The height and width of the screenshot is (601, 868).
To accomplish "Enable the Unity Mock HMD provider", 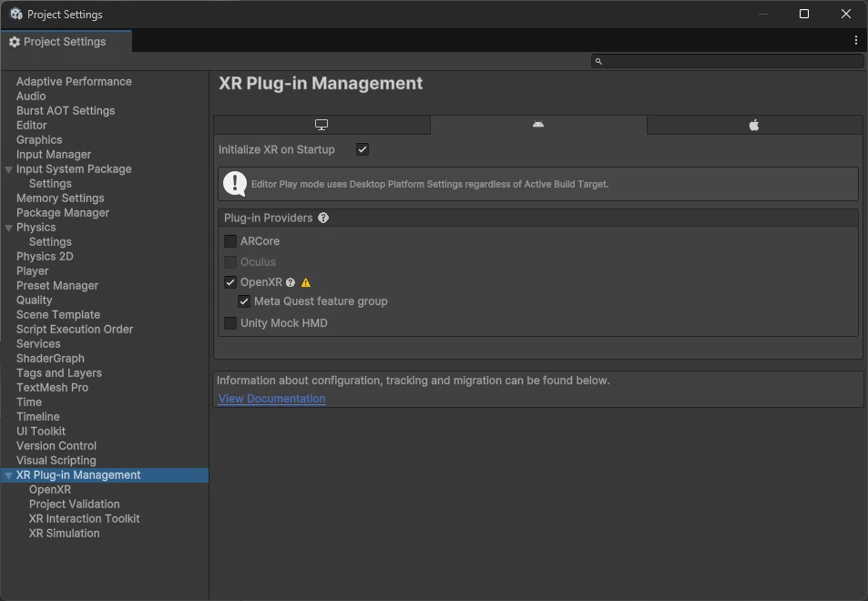I will point(230,322).
